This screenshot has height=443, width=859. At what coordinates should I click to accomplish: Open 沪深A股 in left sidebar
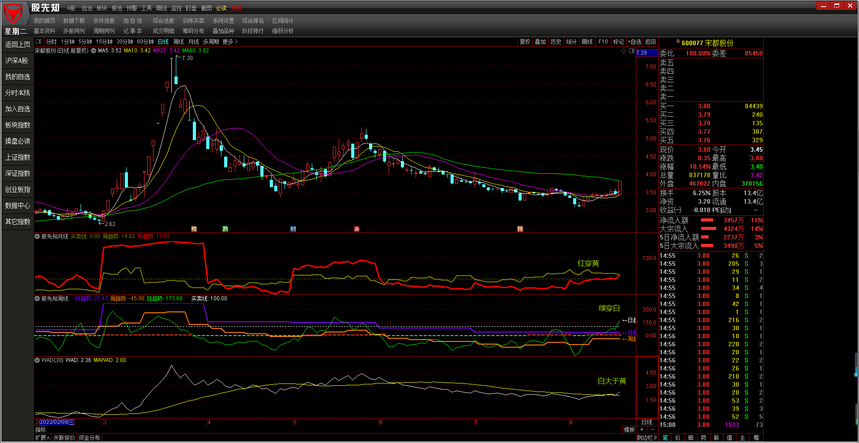point(18,61)
